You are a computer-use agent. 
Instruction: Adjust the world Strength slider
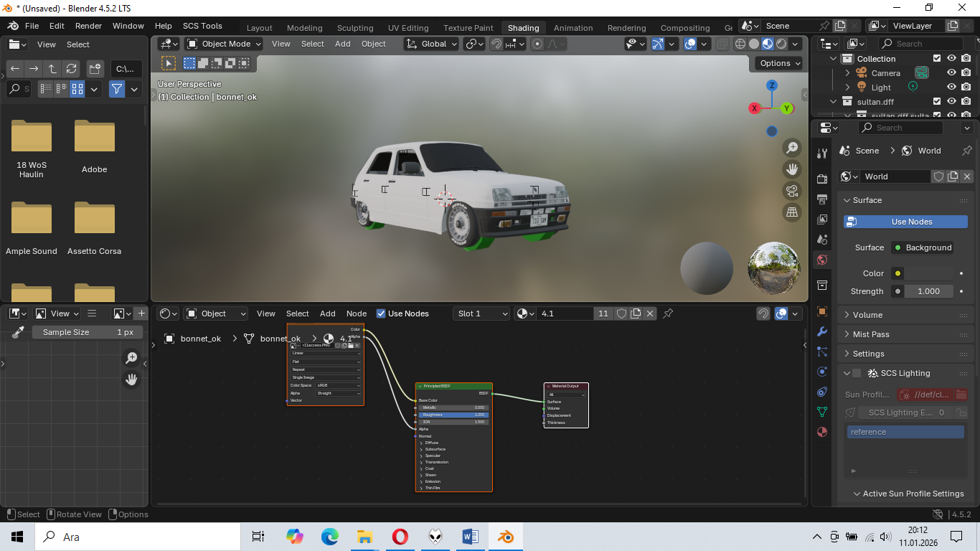[x=928, y=291]
